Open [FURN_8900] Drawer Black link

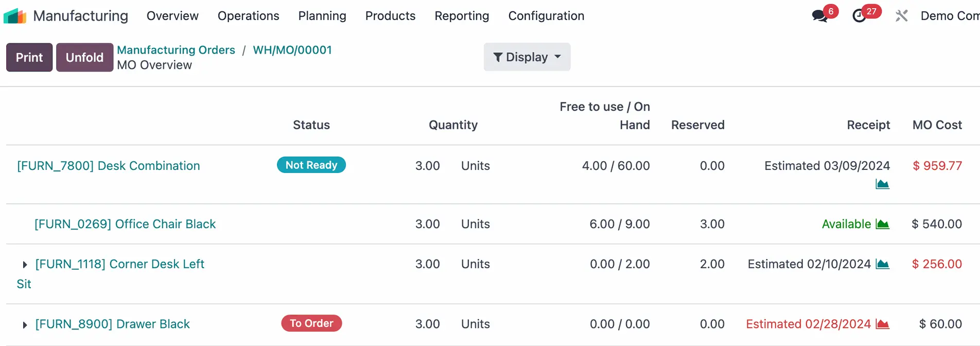coord(112,324)
